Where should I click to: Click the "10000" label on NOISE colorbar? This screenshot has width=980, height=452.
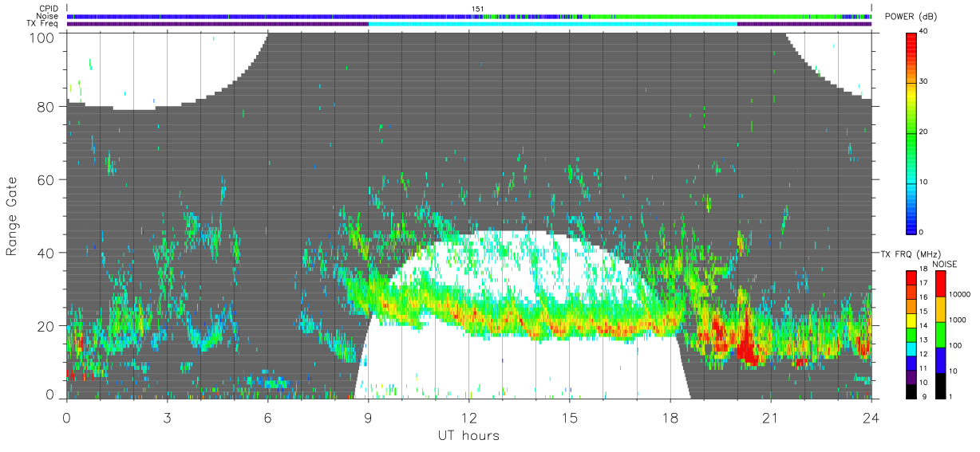pyautogui.click(x=962, y=294)
